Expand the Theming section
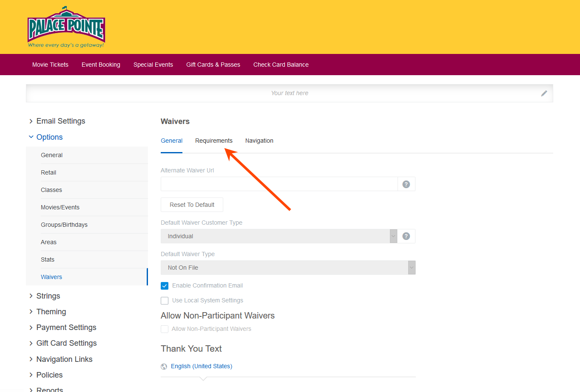 (x=51, y=312)
